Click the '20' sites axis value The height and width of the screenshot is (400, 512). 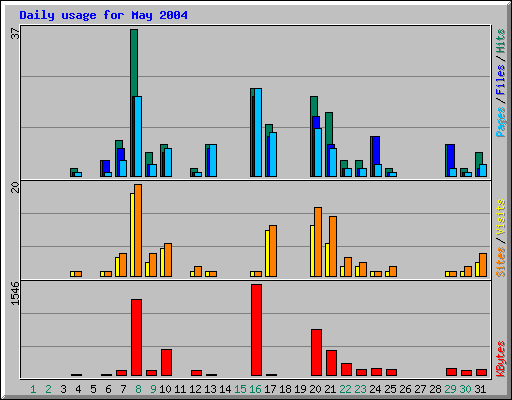coord(15,187)
